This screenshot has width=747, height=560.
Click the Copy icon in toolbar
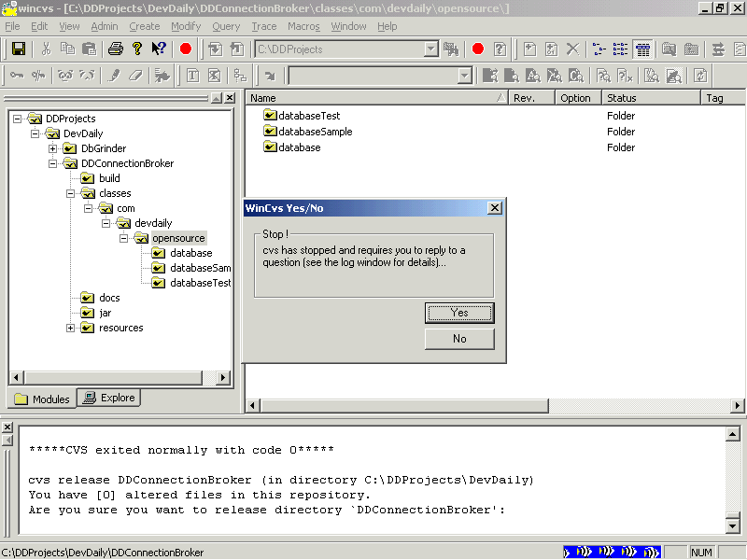(67, 49)
